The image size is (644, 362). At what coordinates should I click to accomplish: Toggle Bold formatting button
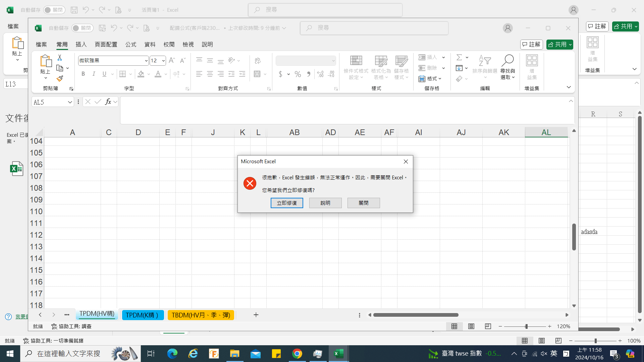click(x=83, y=74)
